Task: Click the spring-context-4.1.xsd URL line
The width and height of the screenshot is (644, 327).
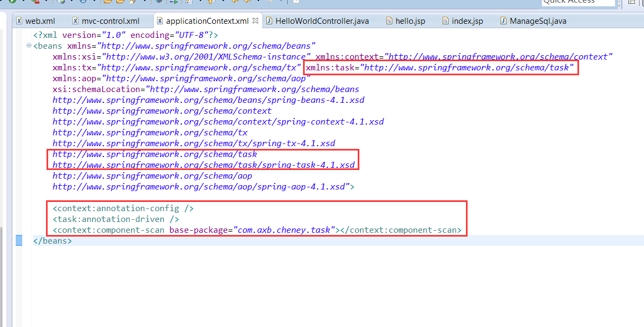Action: coord(218,122)
